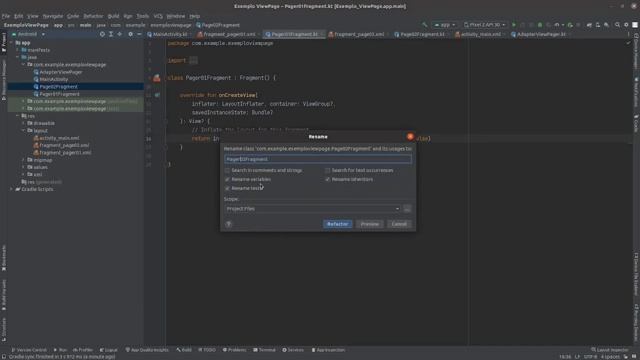Expand the manifests folder
Image resolution: width=640 pixels, height=360 pixels.
coord(18,50)
